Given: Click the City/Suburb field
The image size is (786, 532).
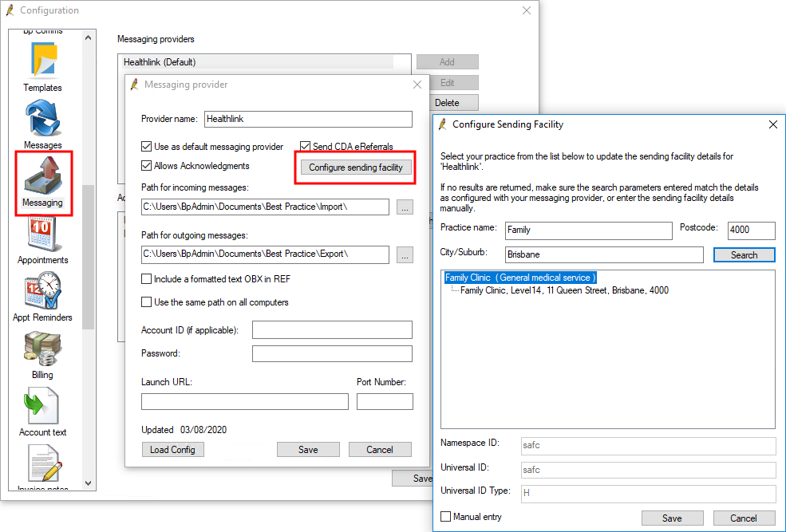Looking at the screenshot, I should pyautogui.click(x=604, y=254).
